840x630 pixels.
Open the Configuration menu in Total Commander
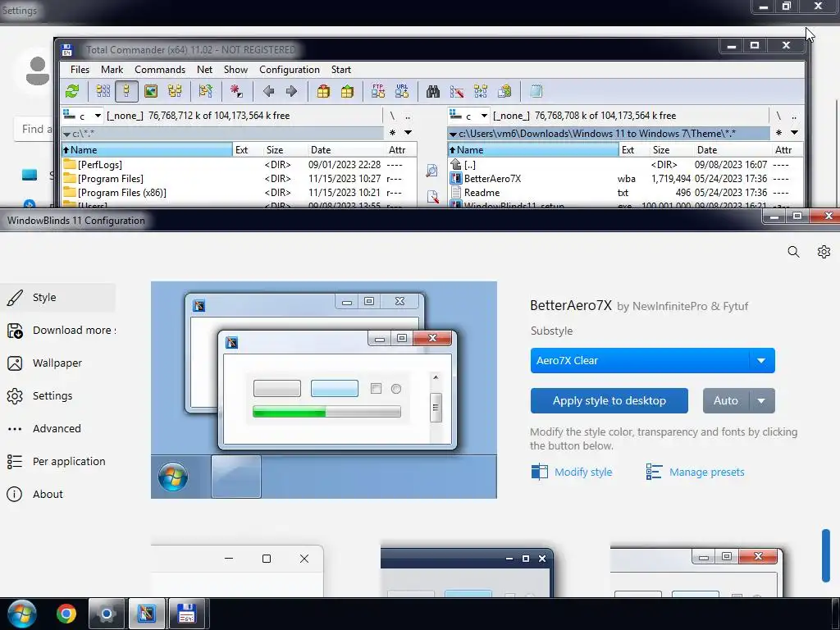290,70
